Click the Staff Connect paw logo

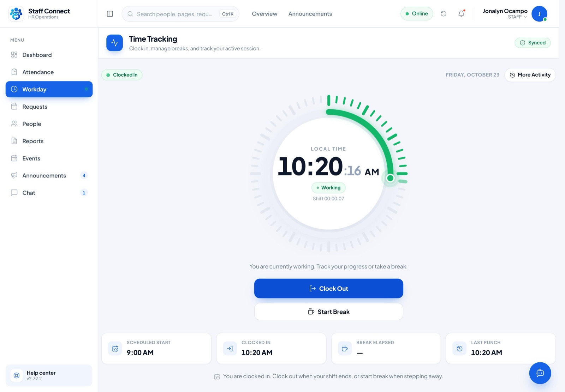[x=16, y=14]
